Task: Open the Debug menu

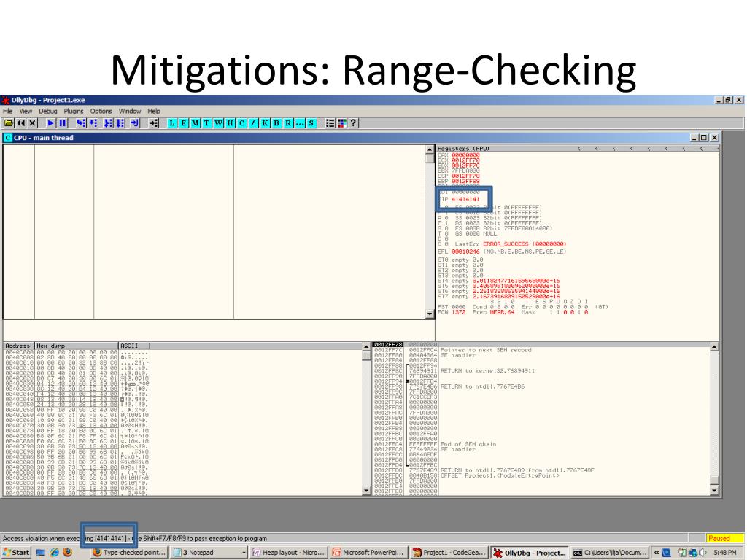Action: [x=48, y=111]
